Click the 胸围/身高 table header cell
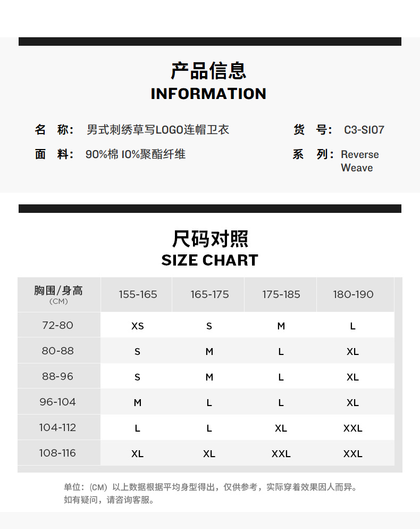 [x=58, y=294]
